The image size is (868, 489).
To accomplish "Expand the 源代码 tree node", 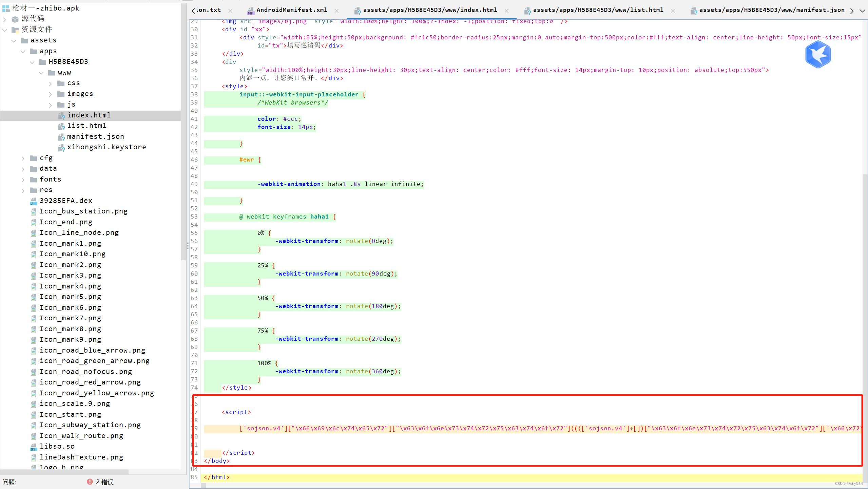I will 5,19.
